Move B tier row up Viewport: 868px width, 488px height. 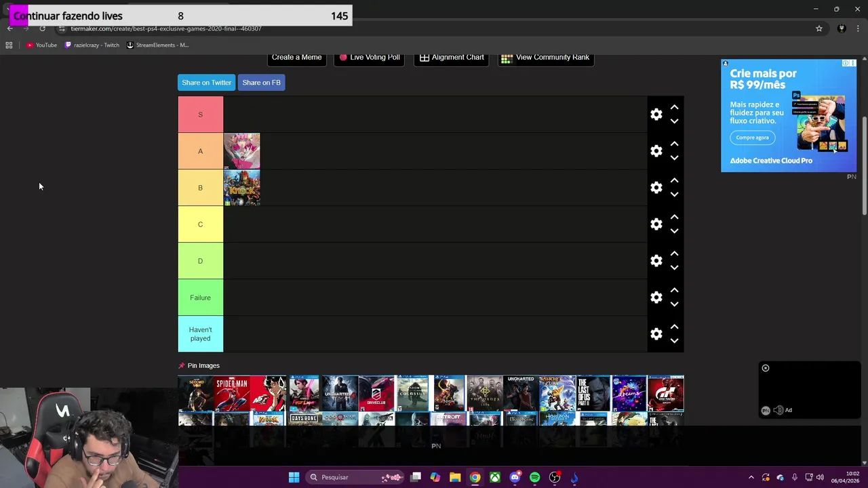(674, 180)
